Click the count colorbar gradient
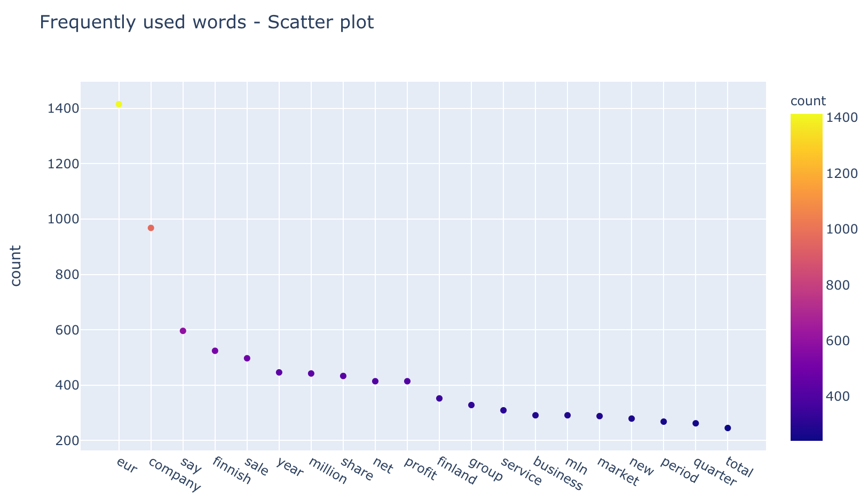This screenshot has width=868, height=498. [807, 277]
